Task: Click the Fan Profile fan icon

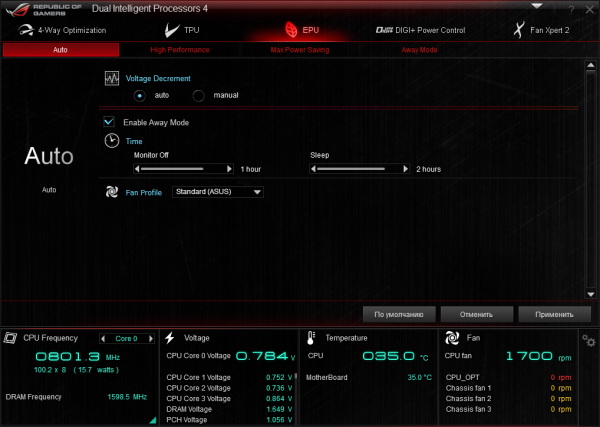Action: (112, 192)
